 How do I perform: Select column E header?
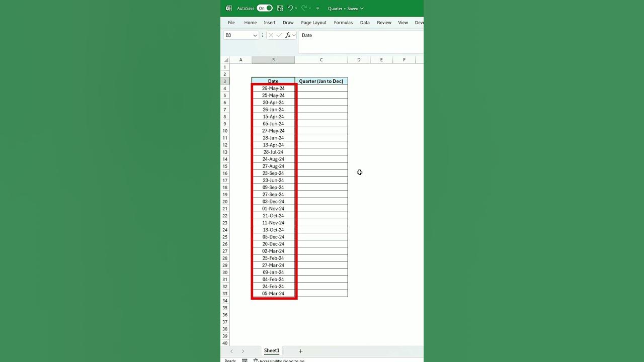(381, 60)
